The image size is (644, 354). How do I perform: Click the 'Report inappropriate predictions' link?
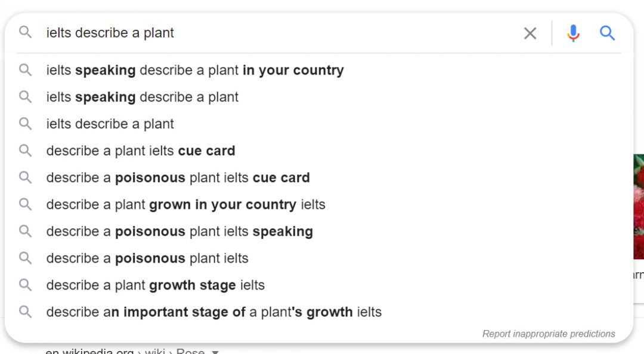pyautogui.click(x=548, y=334)
